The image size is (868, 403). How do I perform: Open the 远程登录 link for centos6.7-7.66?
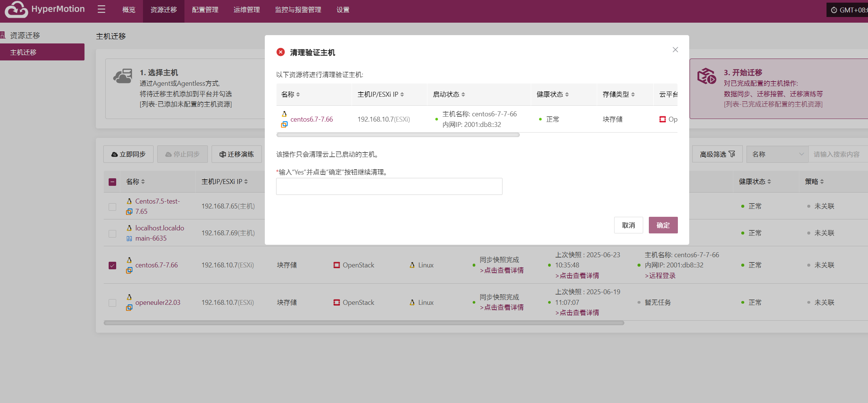pos(660,276)
